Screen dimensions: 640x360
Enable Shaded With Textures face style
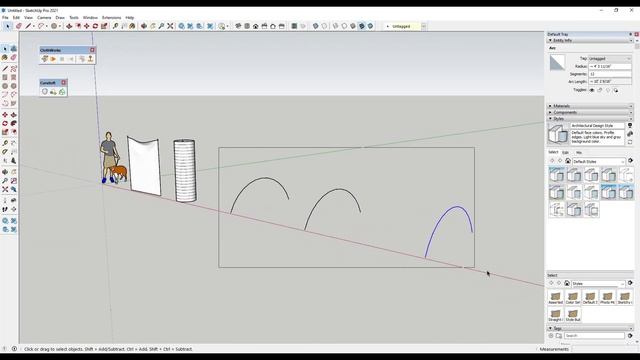(x=362, y=26)
